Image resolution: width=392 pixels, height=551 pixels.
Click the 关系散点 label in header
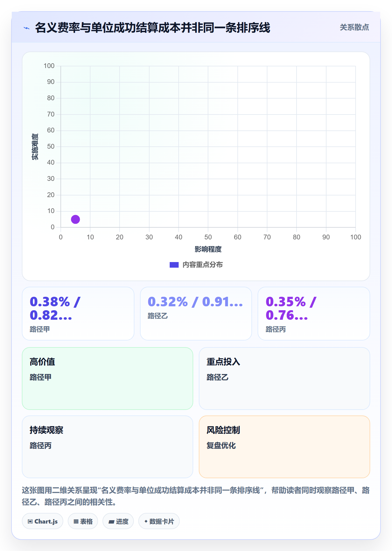[354, 27]
